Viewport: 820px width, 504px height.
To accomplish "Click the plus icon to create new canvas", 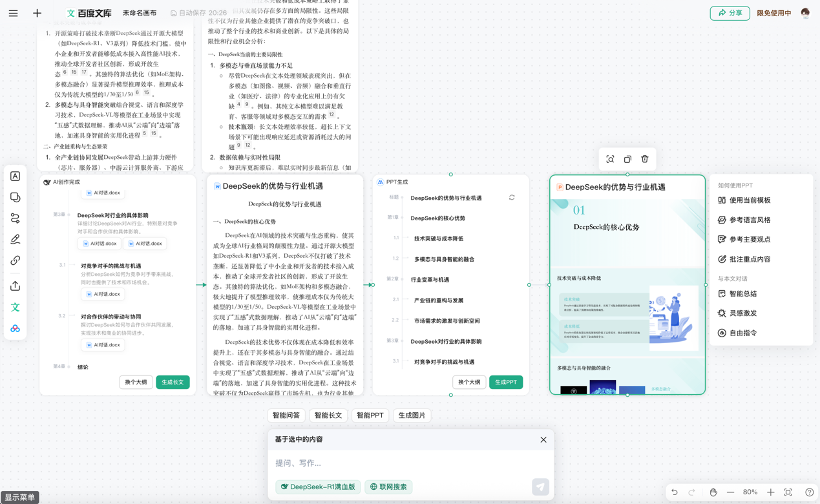I will click(37, 13).
